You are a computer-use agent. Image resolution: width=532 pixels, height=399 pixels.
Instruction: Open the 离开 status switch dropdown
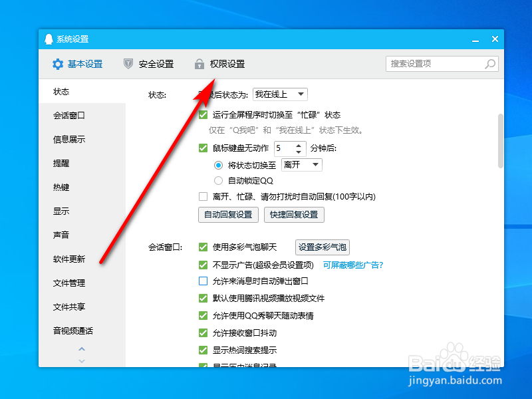point(302,165)
